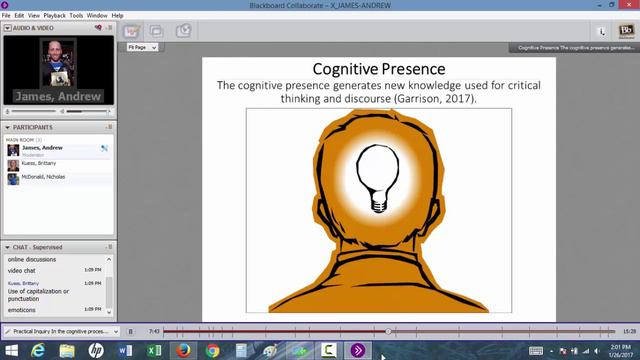Image resolution: width=640 pixels, height=360 pixels.
Task: Switch to Web Tour mode icon
Action: tap(183, 31)
